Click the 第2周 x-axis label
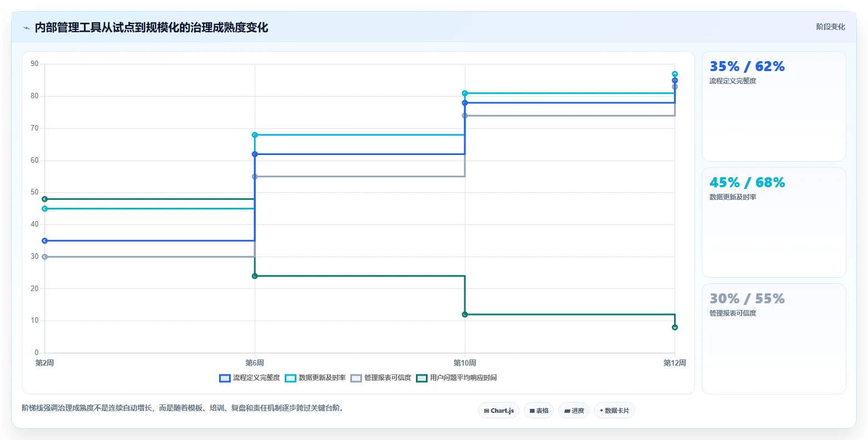 (x=44, y=363)
